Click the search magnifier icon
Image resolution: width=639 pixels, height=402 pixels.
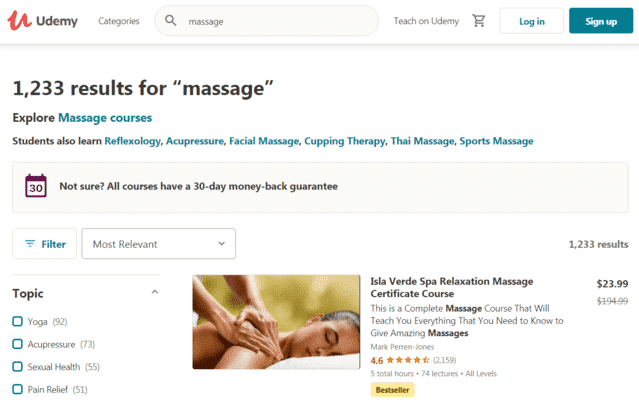171,20
